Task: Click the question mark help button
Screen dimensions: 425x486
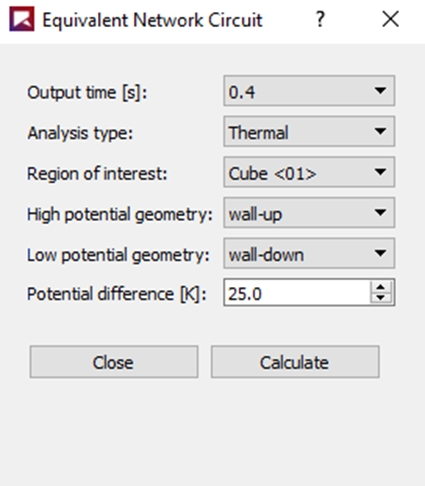Action: pyautogui.click(x=320, y=19)
